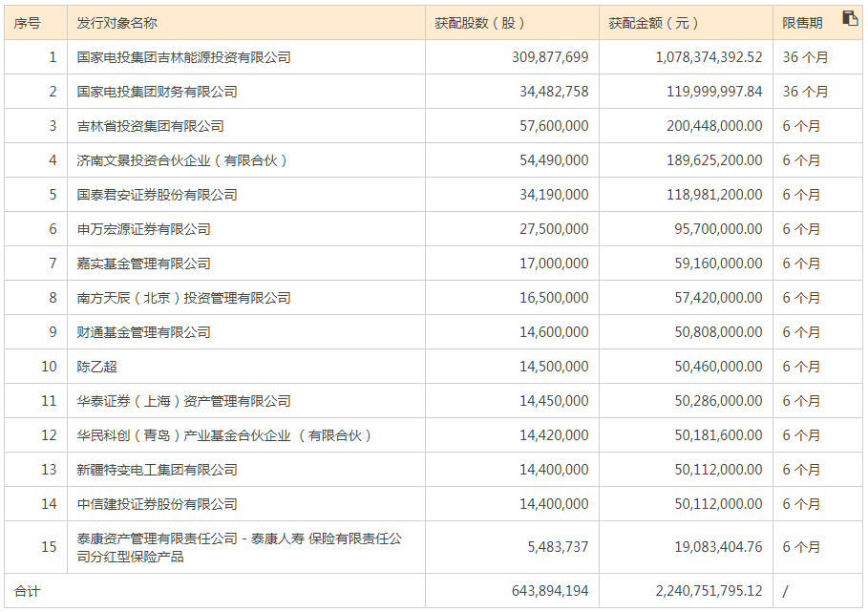Click sequence number 8
This screenshot has height=612, width=868.
tap(53, 298)
